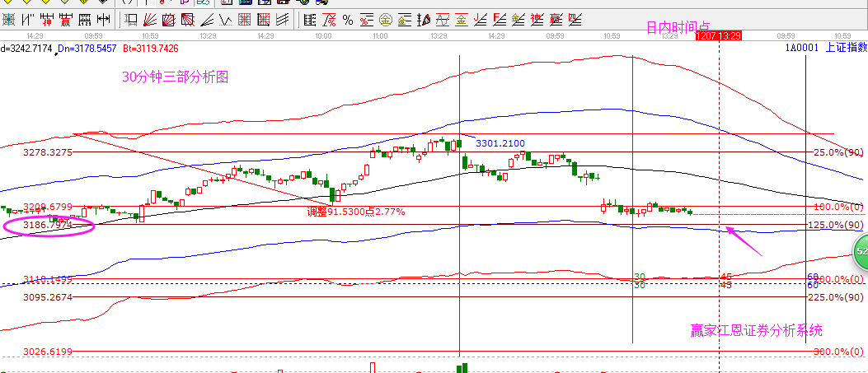868x373 pixels.
Task: Select the red curve percent tool
Action: (329, 21)
